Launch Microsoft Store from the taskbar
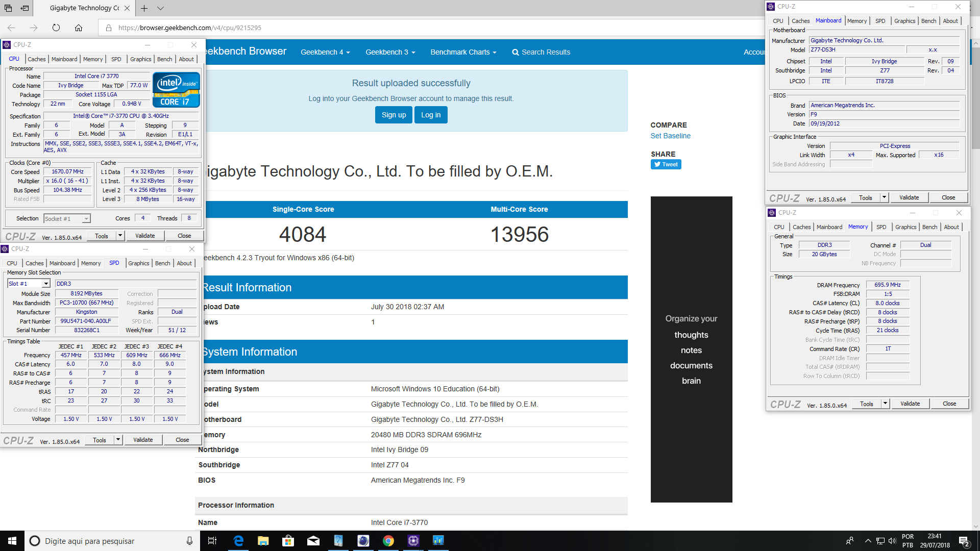The width and height of the screenshot is (980, 551). [288, 541]
